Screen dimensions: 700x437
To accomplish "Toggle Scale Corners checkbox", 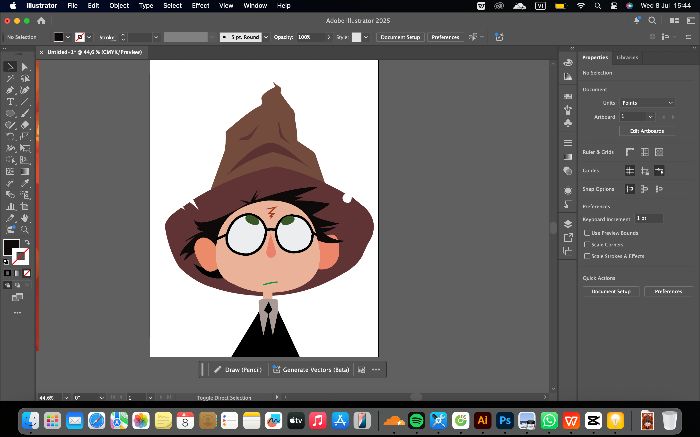I will (x=587, y=245).
